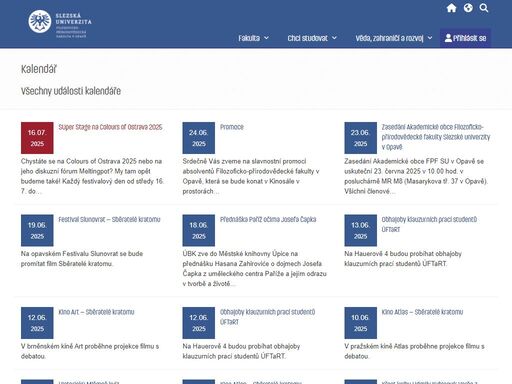
Task: Click the Festival Slunovrat description text
Action: tap(82, 259)
